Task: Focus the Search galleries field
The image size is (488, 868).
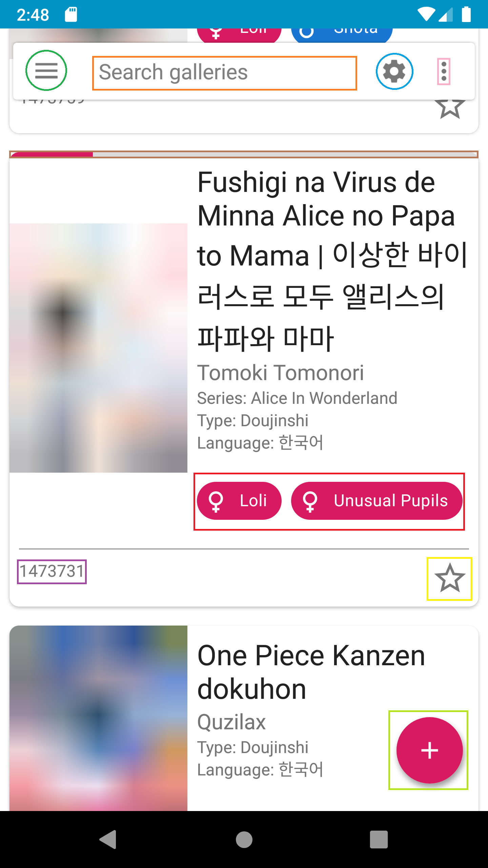Action: point(224,73)
